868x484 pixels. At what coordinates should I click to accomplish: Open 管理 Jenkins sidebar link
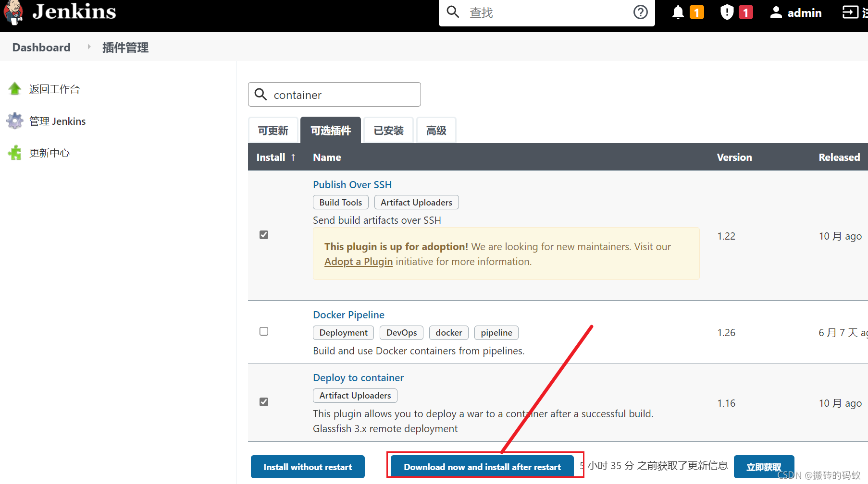[x=57, y=121]
